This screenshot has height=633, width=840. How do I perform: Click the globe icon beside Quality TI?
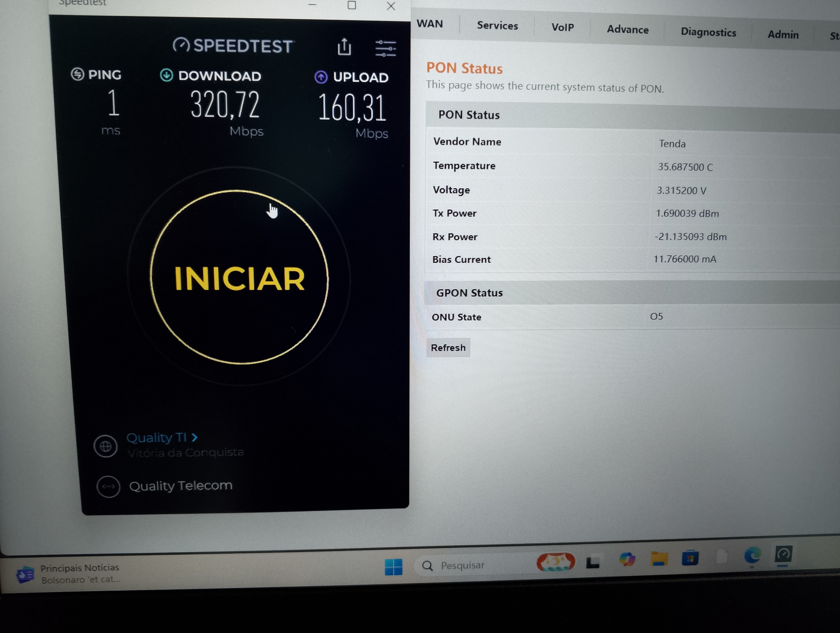click(x=106, y=446)
